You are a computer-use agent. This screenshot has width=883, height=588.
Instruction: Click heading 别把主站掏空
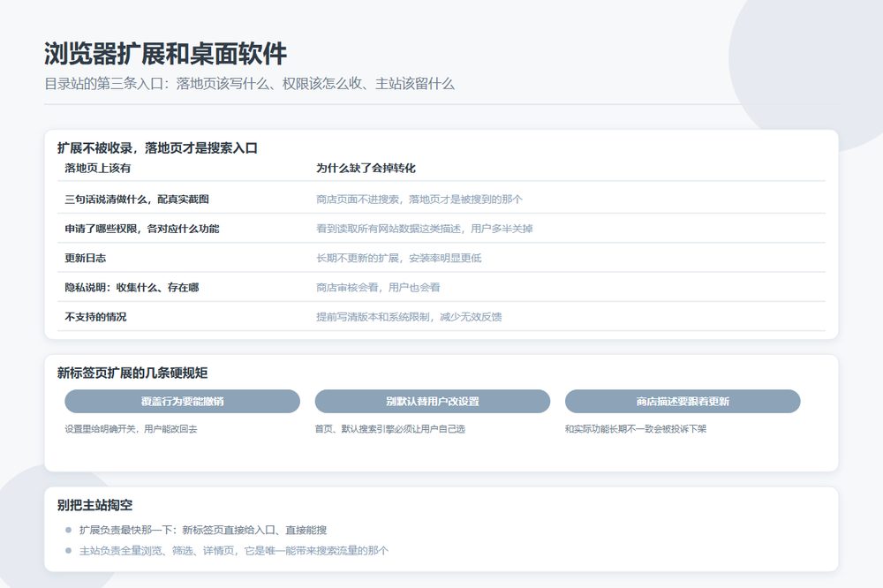tap(94, 505)
